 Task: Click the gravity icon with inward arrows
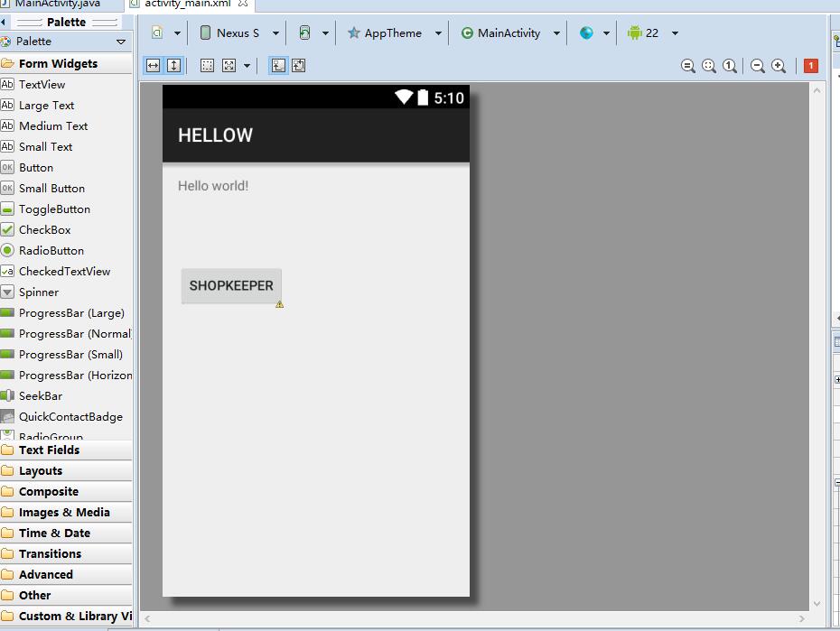pyautogui.click(x=229, y=66)
